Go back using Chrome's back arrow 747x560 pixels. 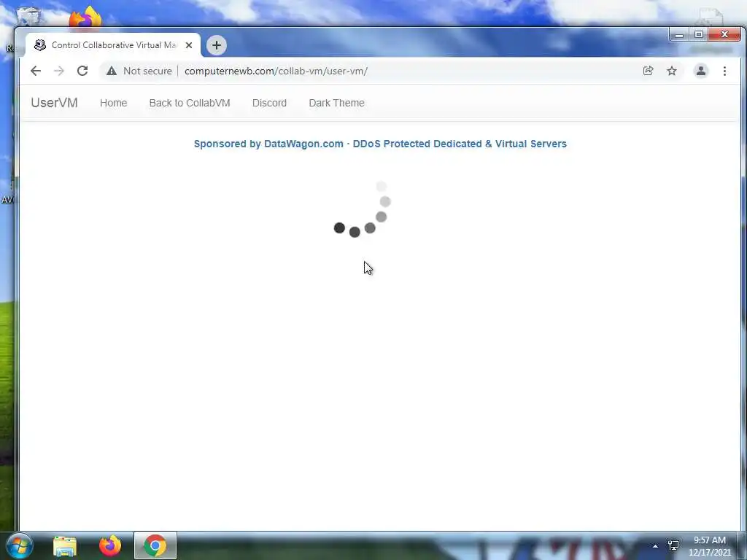[x=36, y=71]
